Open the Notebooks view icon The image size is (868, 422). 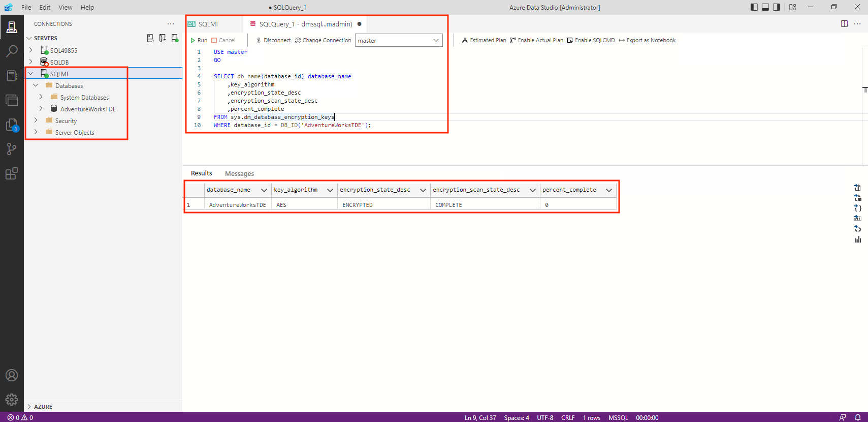[x=12, y=76]
